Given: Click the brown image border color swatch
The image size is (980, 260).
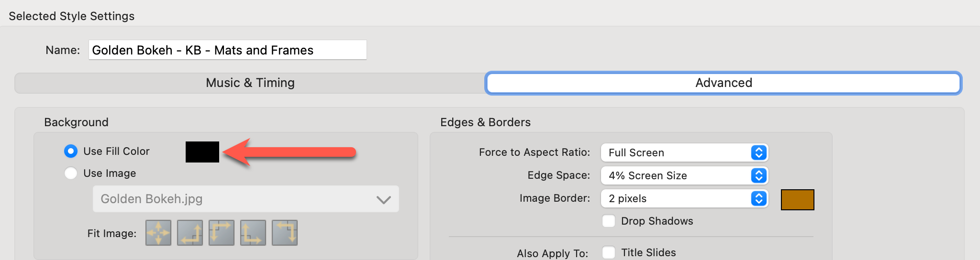Looking at the screenshot, I should click(x=797, y=200).
